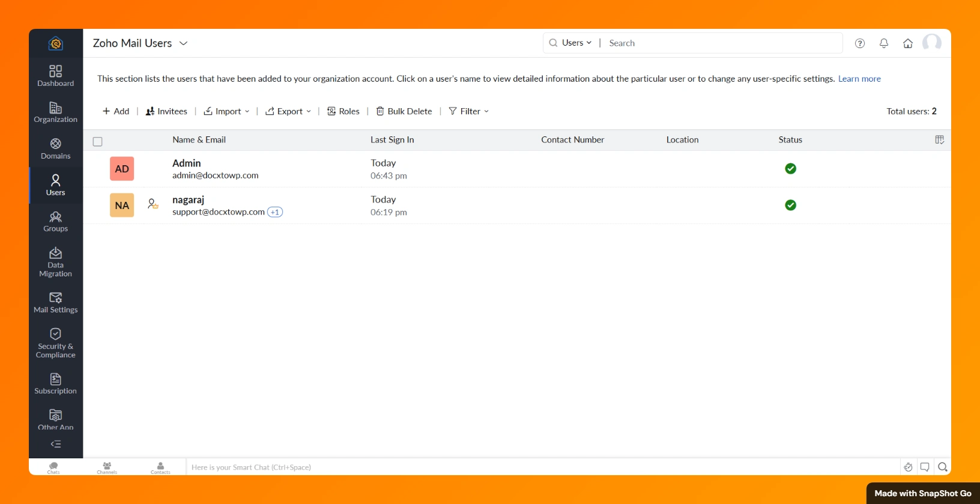Click the Smart Chat input bar

(x=543, y=467)
